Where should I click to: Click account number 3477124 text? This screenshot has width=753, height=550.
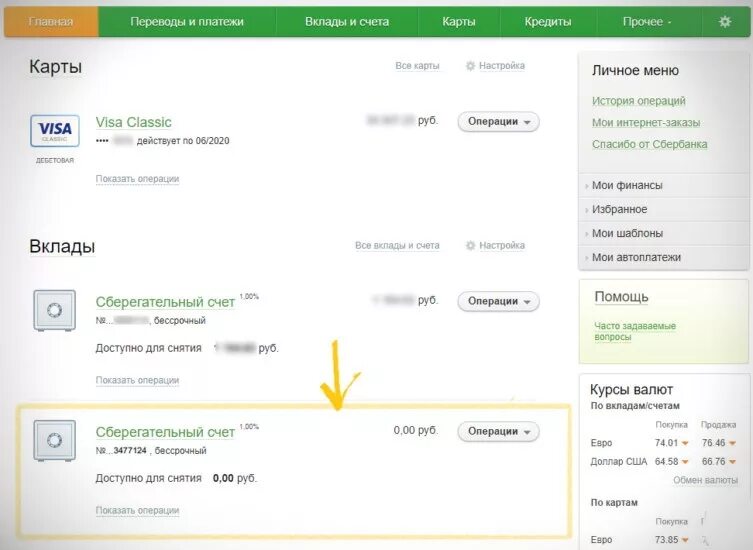pos(130,451)
